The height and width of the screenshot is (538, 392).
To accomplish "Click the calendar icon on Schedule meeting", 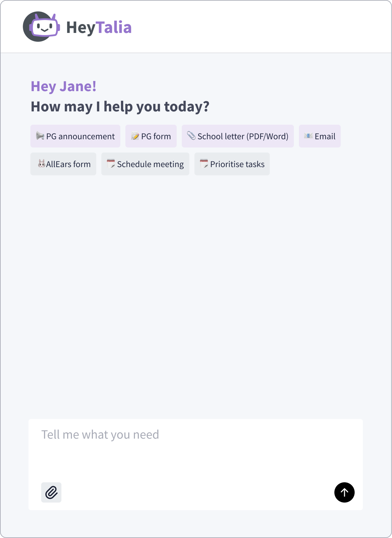I will [111, 164].
